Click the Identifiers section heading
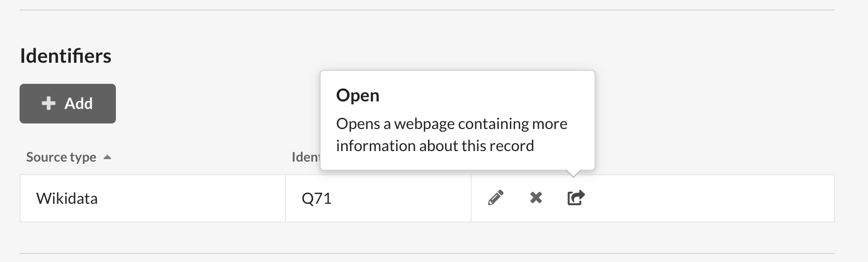Image resolution: width=868 pixels, height=262 pixels. point(66,56)
